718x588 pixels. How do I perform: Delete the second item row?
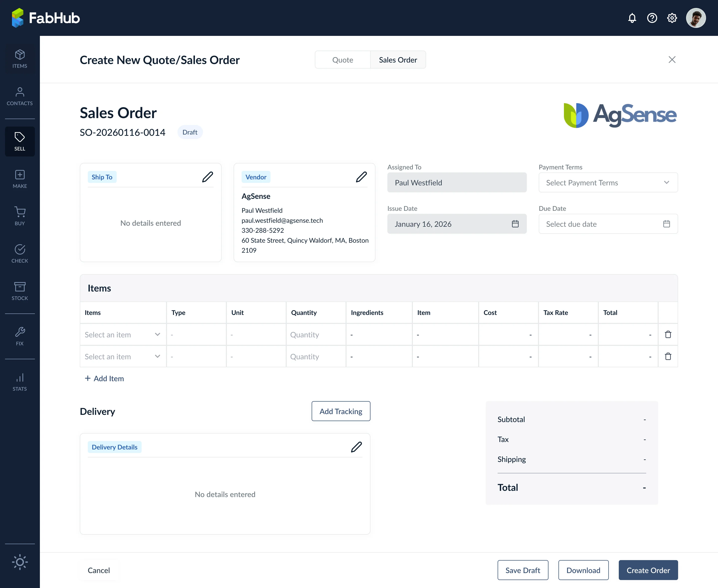click(x=668, y=356)
